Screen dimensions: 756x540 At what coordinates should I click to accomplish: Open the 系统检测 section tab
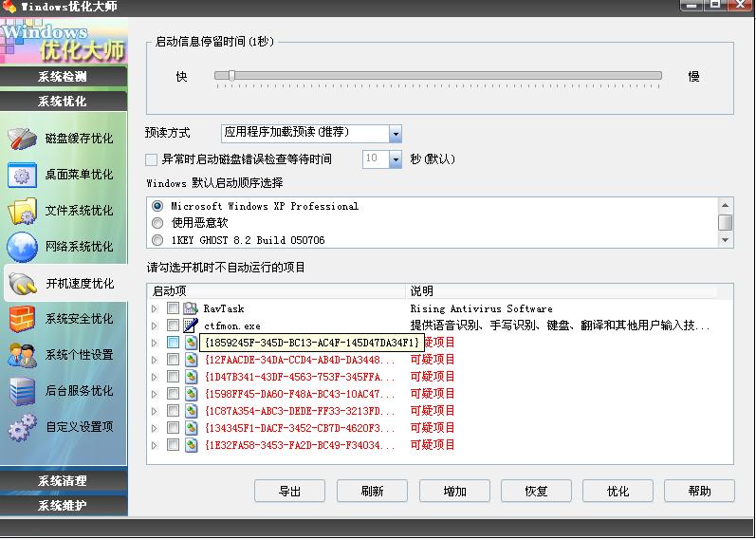[64, 76]
